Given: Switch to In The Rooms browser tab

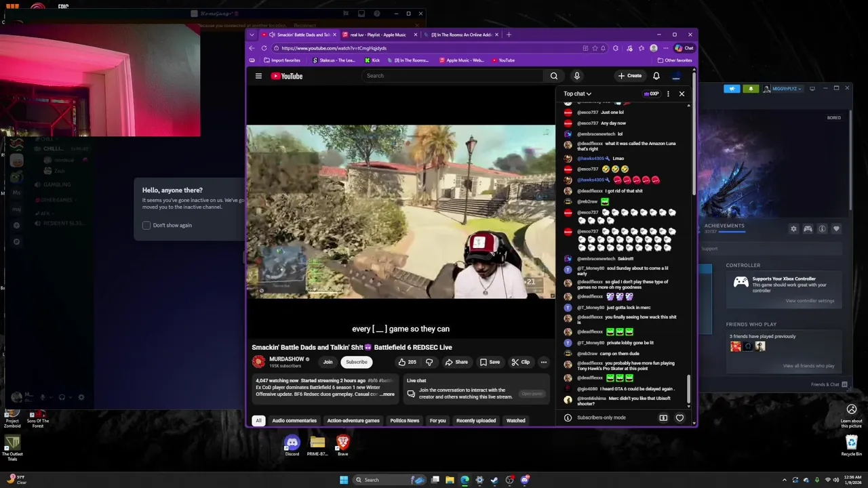Looking at the screenshot, I should tap(461, 35).
